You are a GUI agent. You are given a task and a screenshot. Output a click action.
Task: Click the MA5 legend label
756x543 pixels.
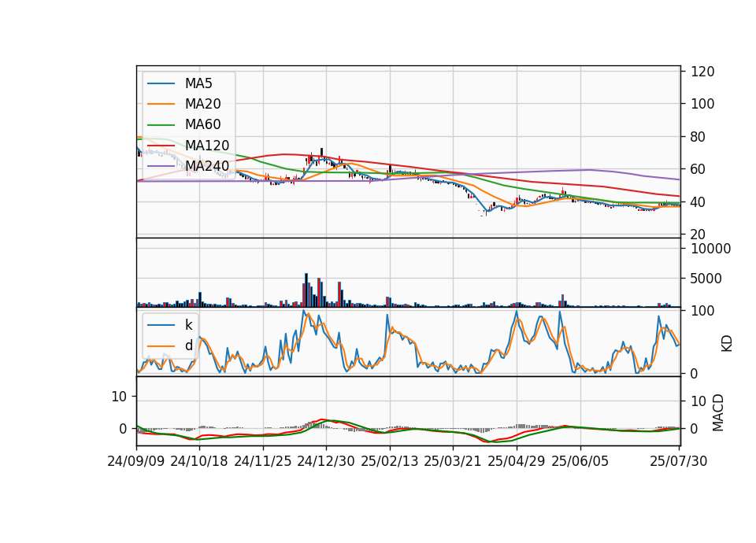[x=198, y=83]
